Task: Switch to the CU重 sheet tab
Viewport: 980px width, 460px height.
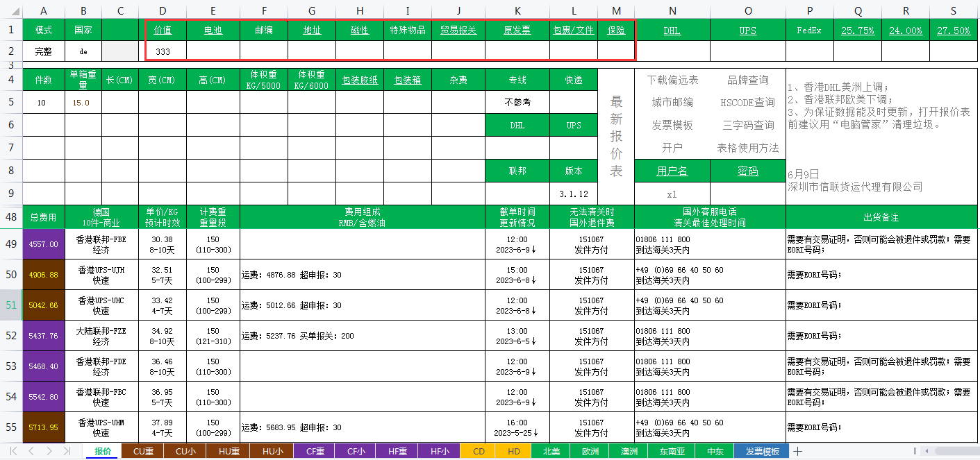Action: pos(143,452)
